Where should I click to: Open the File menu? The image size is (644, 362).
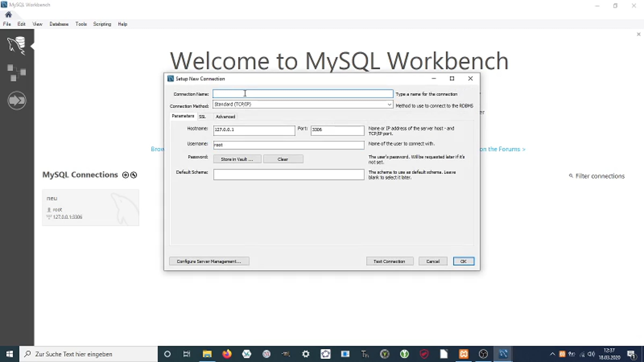7,24
